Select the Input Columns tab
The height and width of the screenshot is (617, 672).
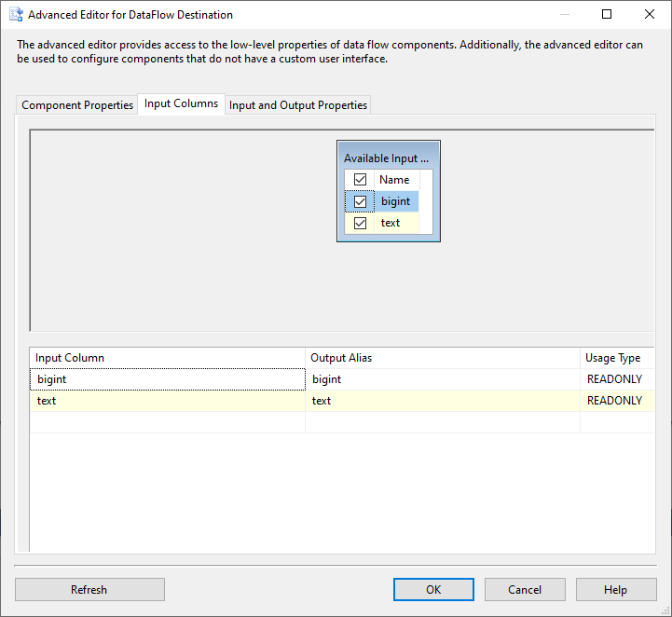pyautogui.click(x=181, y=104)
